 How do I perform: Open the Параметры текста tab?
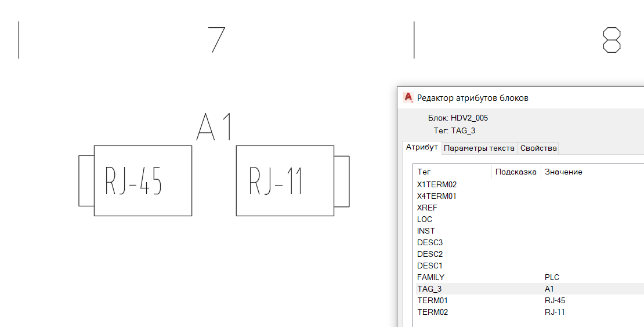click(479, 148)
